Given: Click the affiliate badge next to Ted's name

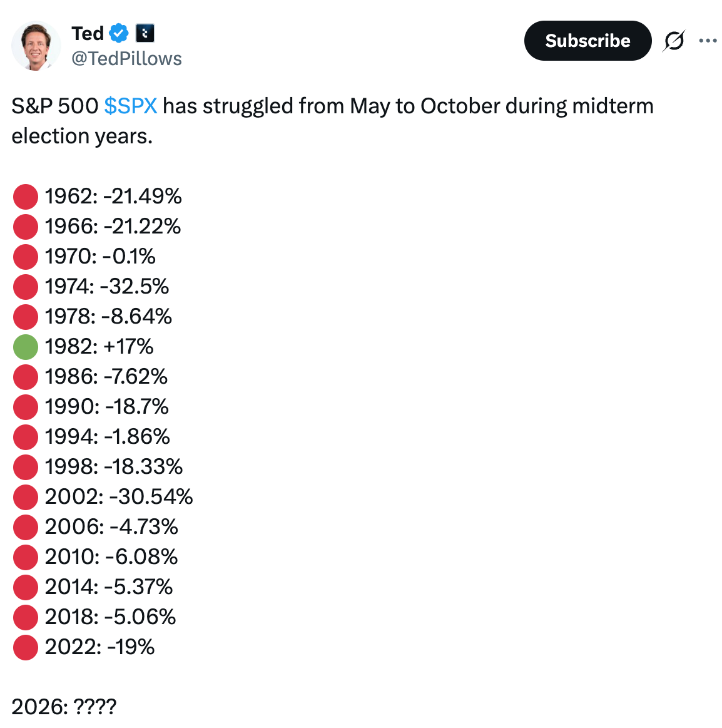Looking at the screenshot, I should [x=145, y=33].
